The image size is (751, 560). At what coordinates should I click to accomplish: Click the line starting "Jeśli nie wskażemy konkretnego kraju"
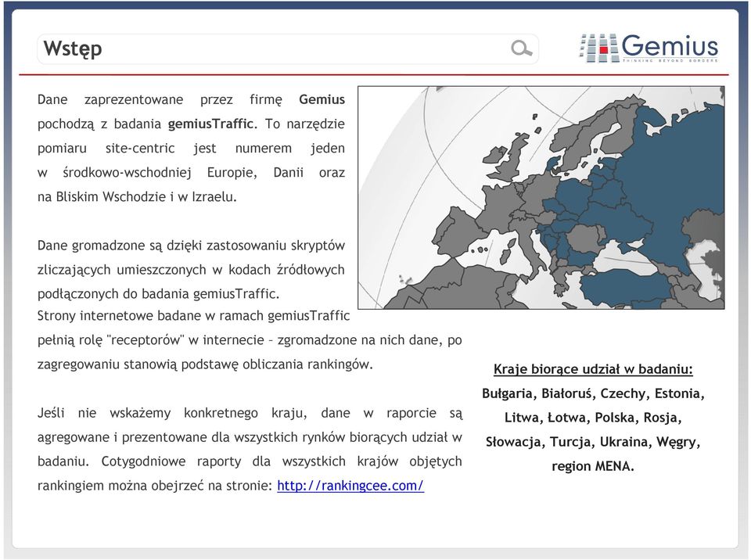250,413
